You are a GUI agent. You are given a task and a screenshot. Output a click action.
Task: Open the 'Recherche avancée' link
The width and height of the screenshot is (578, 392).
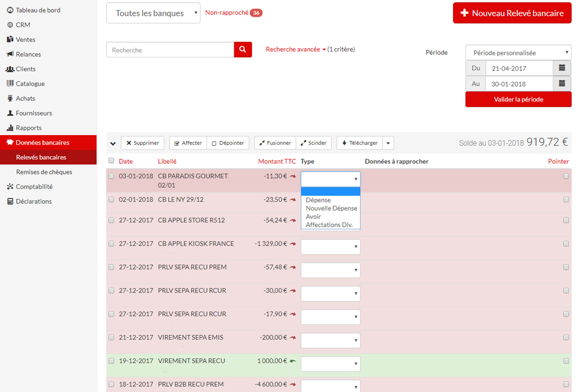click(x=293, y=49)
